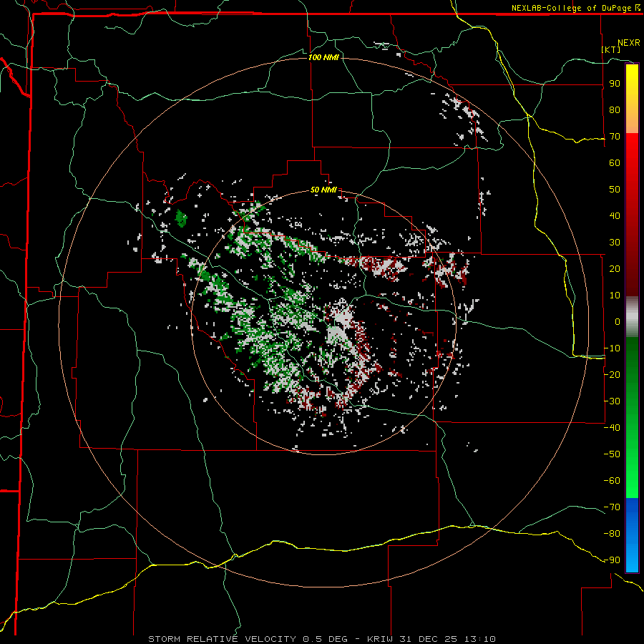This screenshot has height=644, width=644.
Task: Click the 80 value on velocity scale
Action: coord(615,109)
